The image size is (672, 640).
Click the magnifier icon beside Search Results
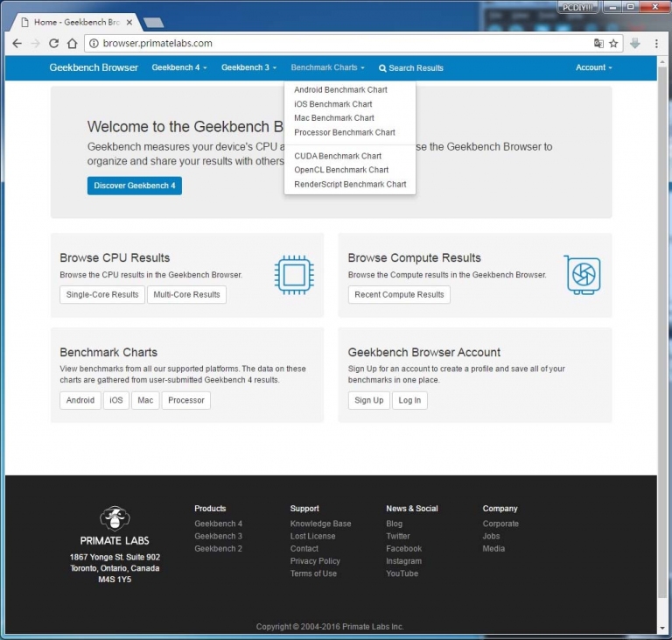[382, 68]
